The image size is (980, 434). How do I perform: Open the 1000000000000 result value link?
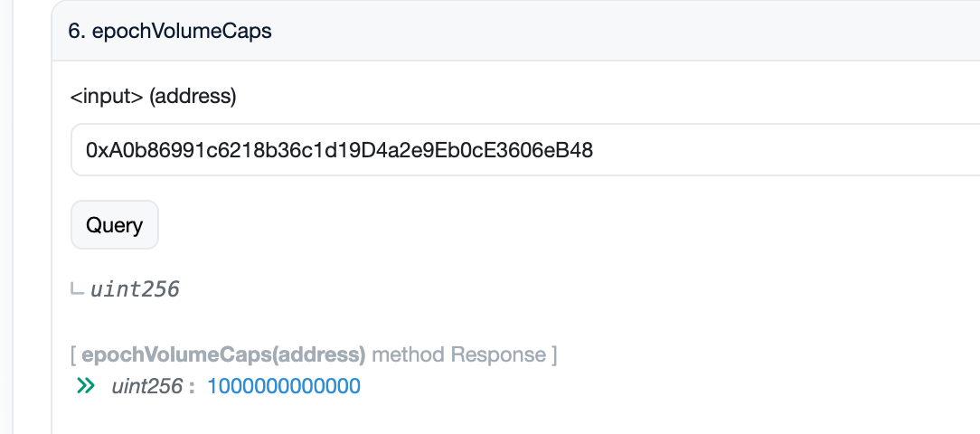(284, 386)
